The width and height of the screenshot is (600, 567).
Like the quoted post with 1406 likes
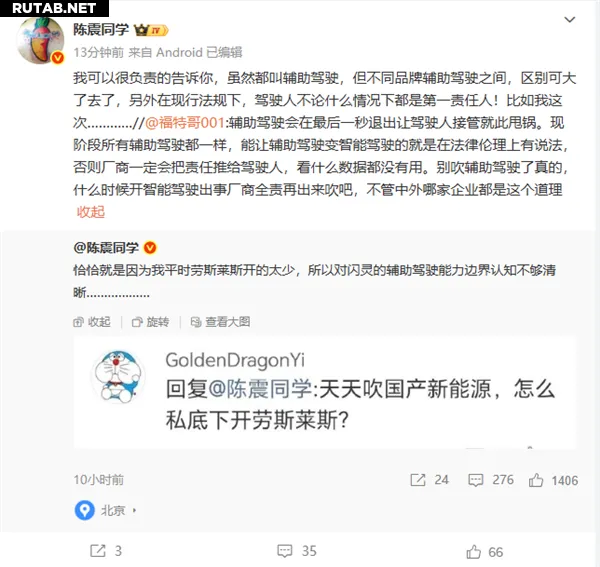(x=536, y=480)
